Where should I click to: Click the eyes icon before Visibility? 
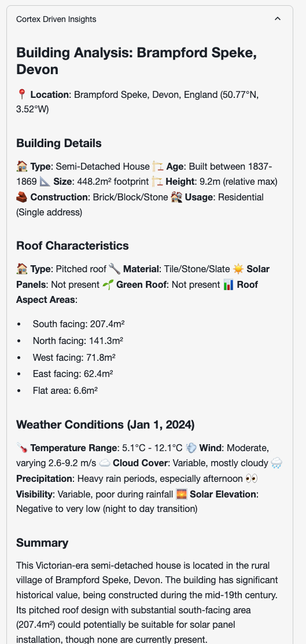tap(251, 479)
